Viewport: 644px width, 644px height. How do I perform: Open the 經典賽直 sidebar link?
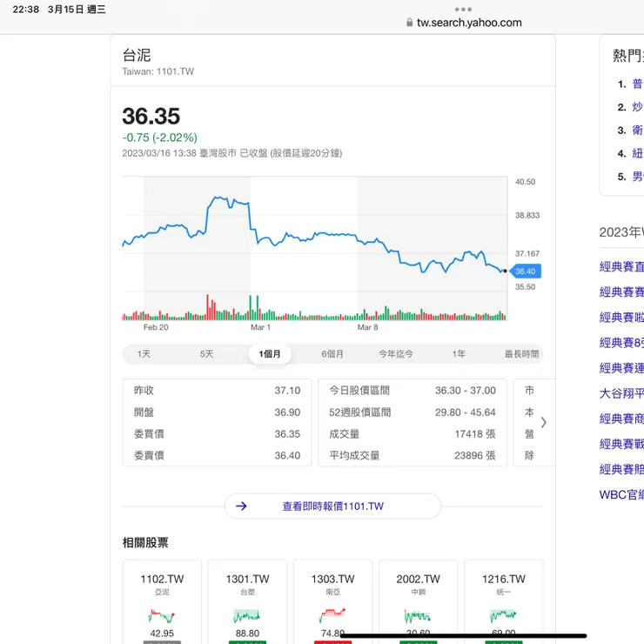621,266
